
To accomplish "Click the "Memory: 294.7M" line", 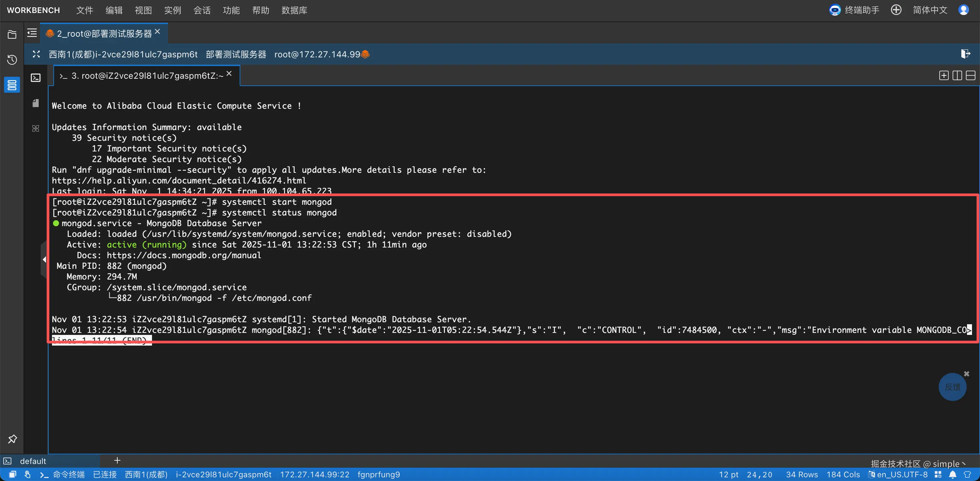I will (102, 277).
